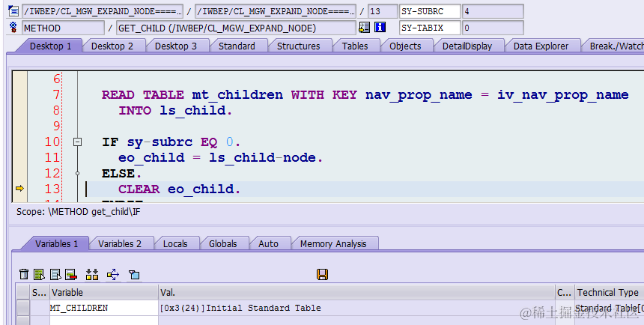The image size is (644, 325).
Task: Click the Val. column header
Action: [x=356, y=292]
